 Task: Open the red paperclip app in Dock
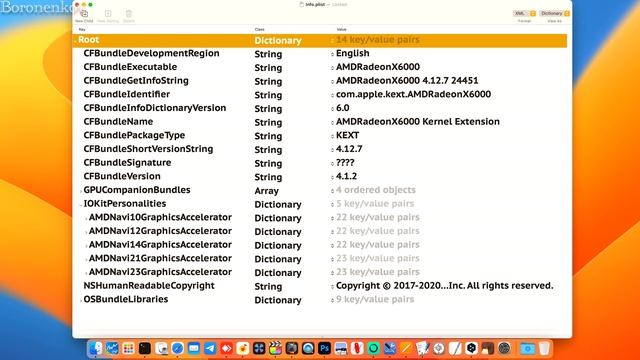pos(357,348)
